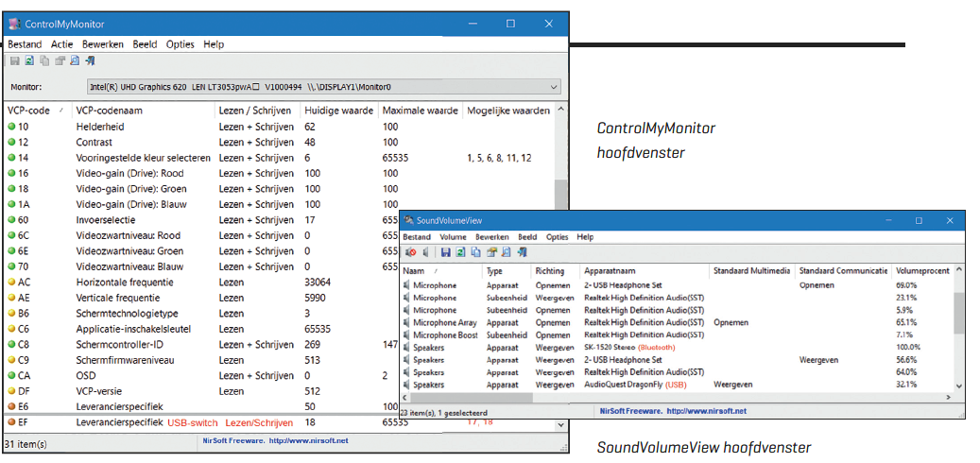Sort by Mogelijke waarden column header
Screen dimensions: 980x463
tap(508, 111)
